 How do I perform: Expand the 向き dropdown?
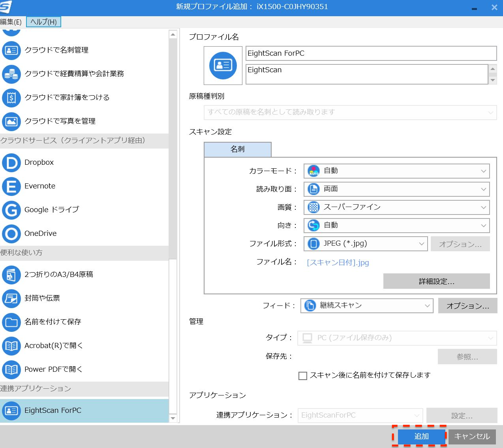397,226
